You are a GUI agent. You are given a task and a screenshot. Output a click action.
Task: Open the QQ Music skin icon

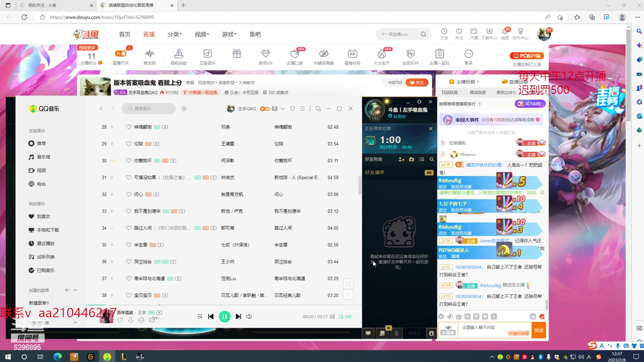click(x=292, y=108)
